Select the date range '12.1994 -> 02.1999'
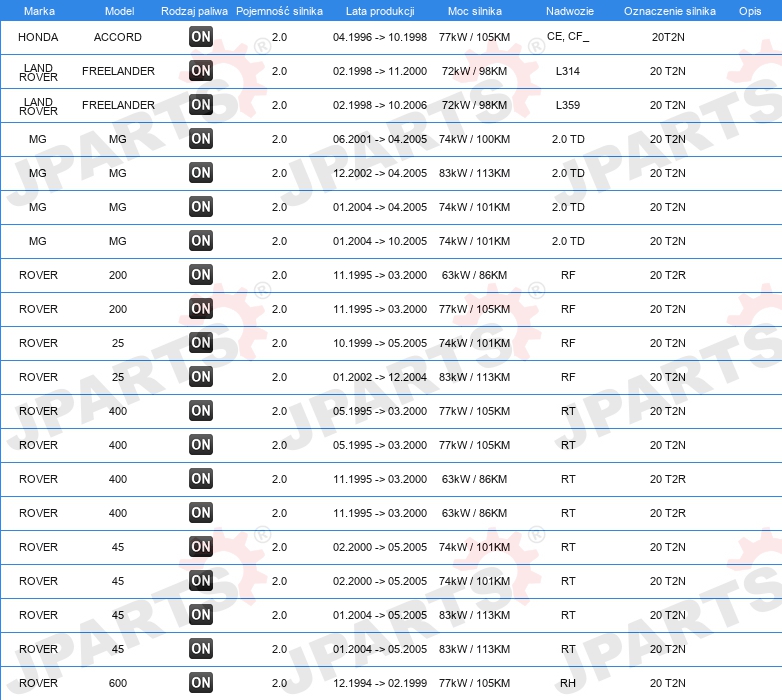The image size is (782, 700). click(x=380, y=683)
